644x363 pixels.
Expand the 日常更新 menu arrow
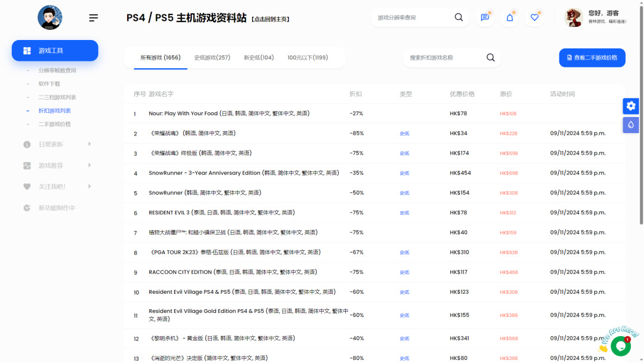89,144
